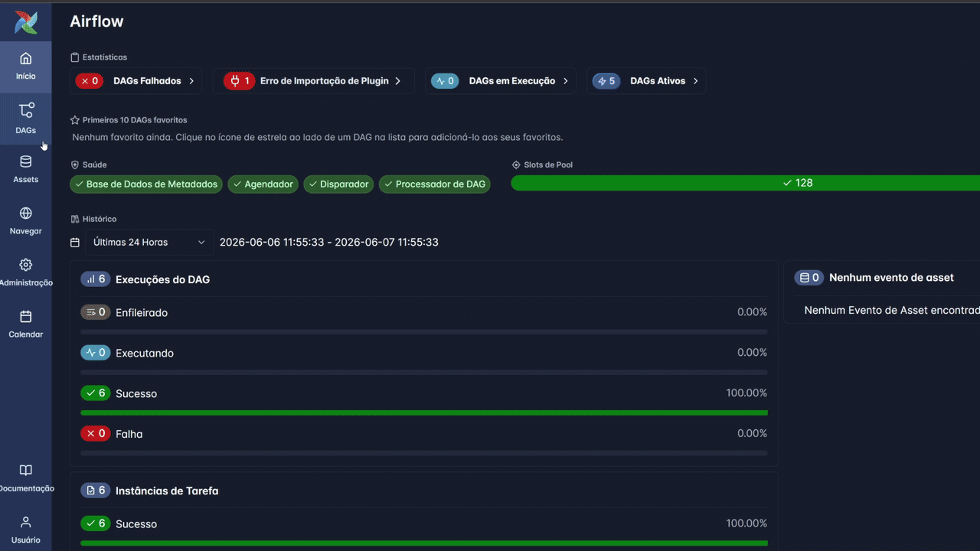This screenshot has height=551, width=980.
Task: Click the Estatísticas clipboard icon
Action: click(75, 57)
